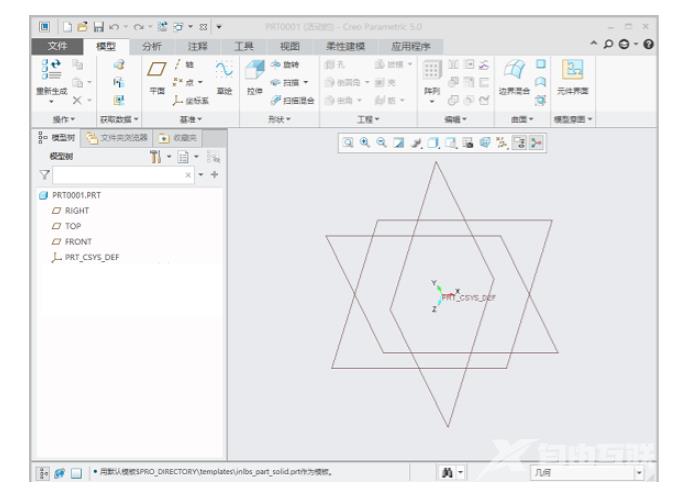Viewport: 673px width, 496px height.
Task: Open the Sweep (扫描) dropdown arrow
Action: coord(306,82)
